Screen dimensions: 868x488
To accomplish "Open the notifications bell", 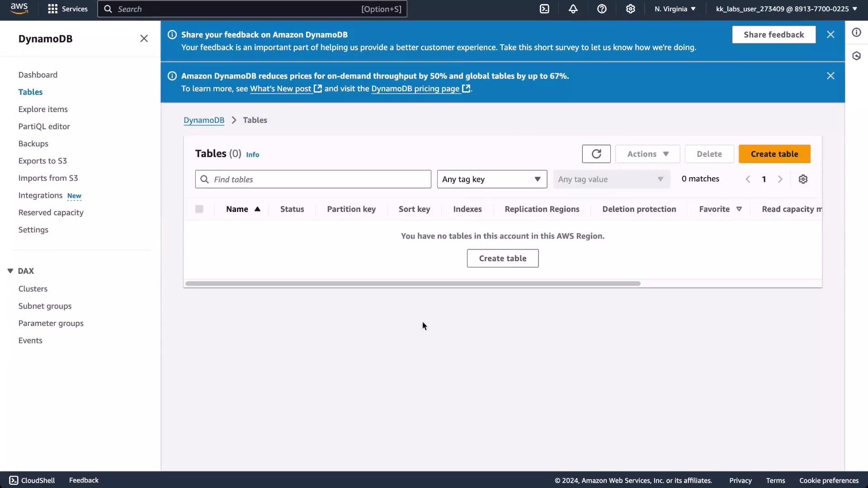I will 573,9.
